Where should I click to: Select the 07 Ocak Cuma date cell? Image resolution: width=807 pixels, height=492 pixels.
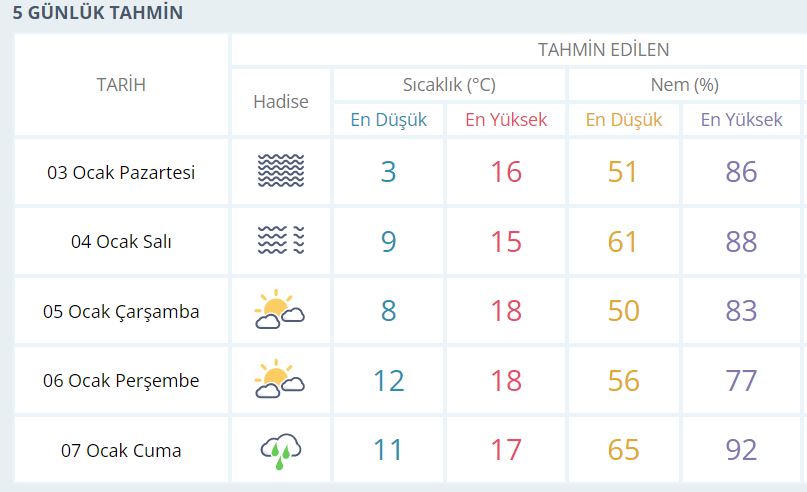[121, 450]
